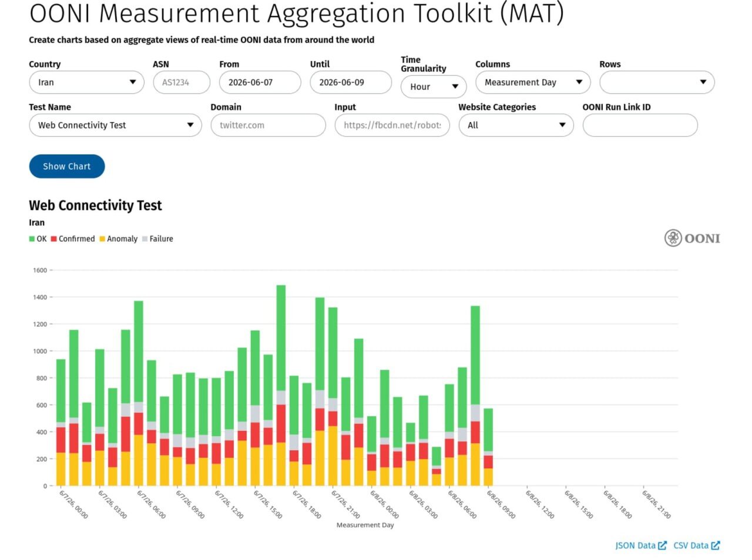This screenshot has width=752, height=560.
Task: Click the OONI Run Link ID field
Action: pos(640,125)
